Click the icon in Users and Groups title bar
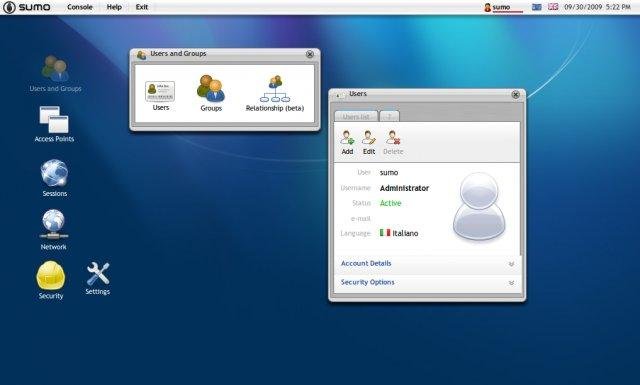Screen dimensions: 640x385 [142, 55]
